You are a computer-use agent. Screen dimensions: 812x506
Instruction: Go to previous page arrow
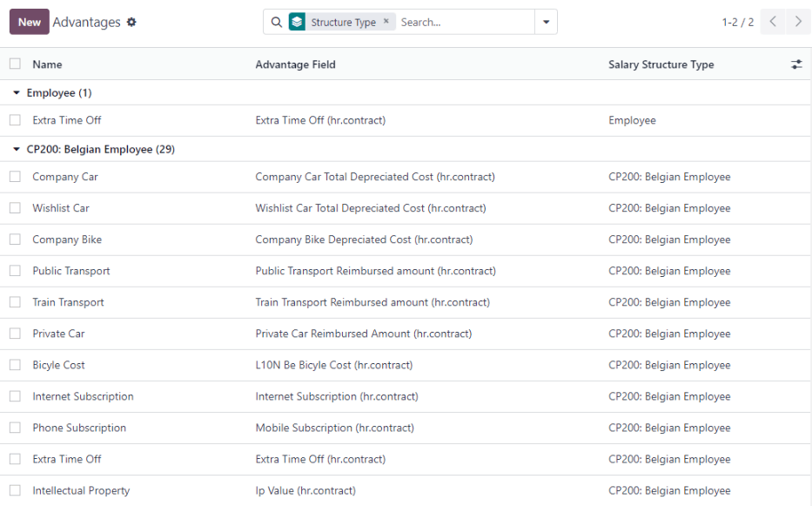pyautogui.click(x=773, y=22)
